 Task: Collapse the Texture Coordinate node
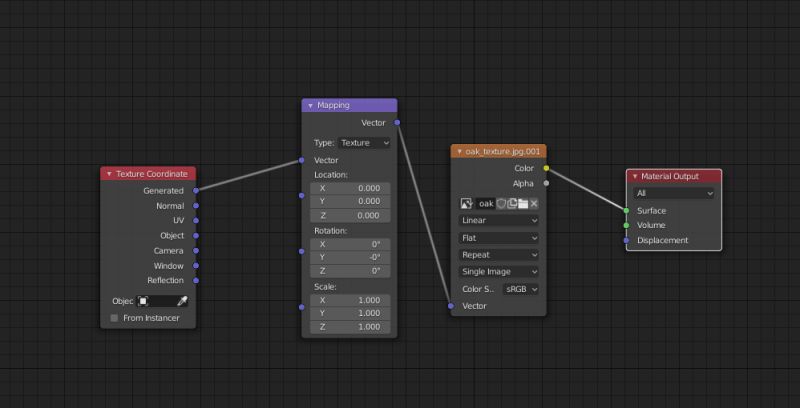[109, 174]
